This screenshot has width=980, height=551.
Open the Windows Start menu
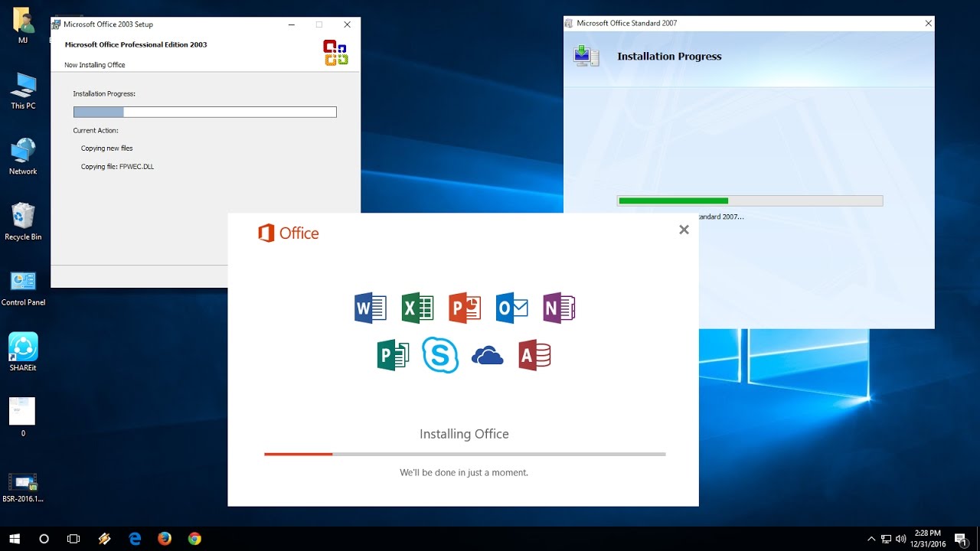(15, 539)
